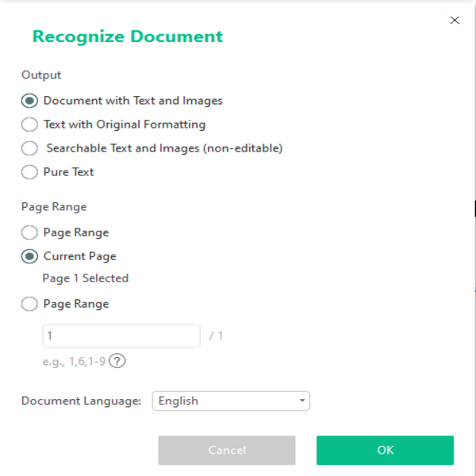Click the Output section heading

pos(41,75)
